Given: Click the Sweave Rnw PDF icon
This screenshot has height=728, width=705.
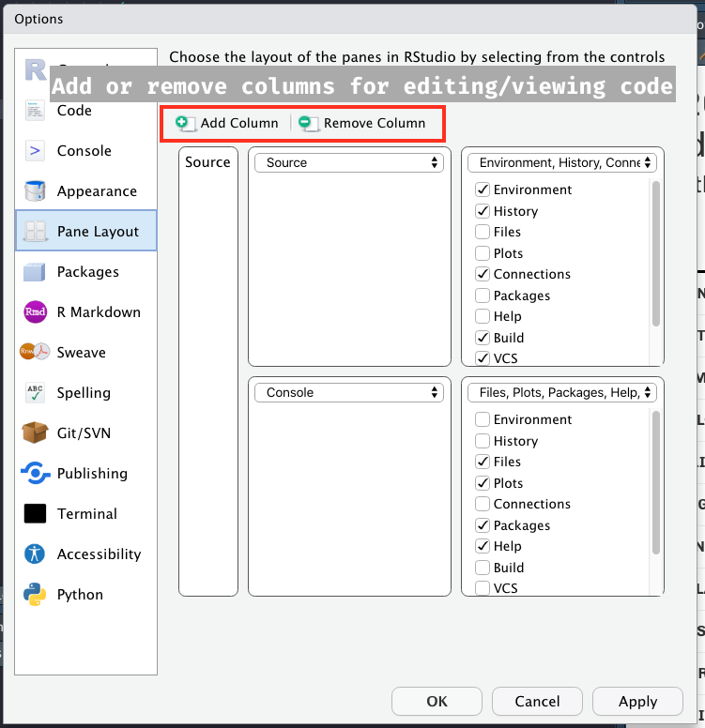Looking at the screenshot, I should [35, 352].
